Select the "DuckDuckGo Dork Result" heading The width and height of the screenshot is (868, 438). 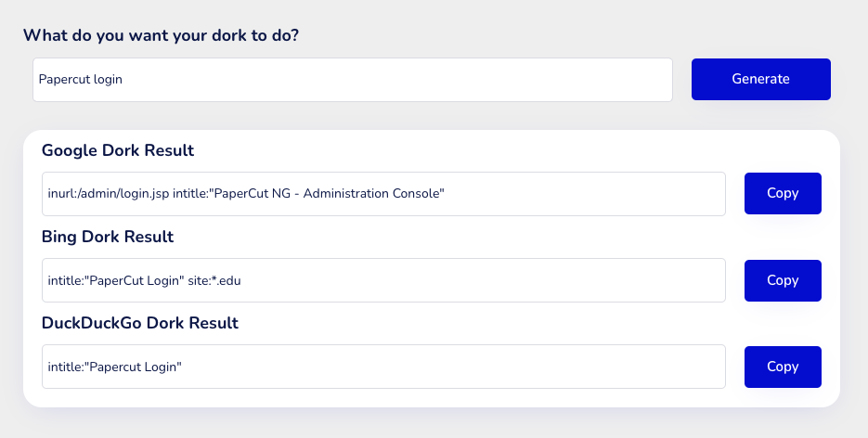point(140,323)
